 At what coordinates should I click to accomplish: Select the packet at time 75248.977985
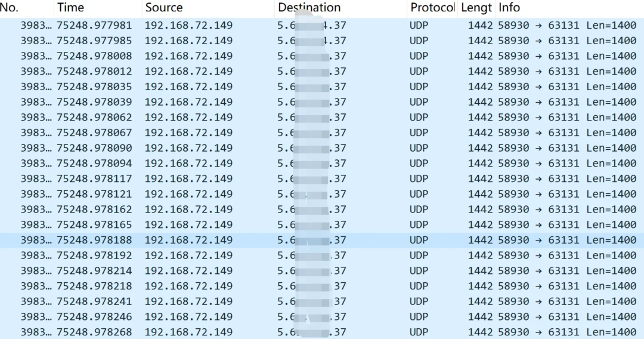point(94,41)
